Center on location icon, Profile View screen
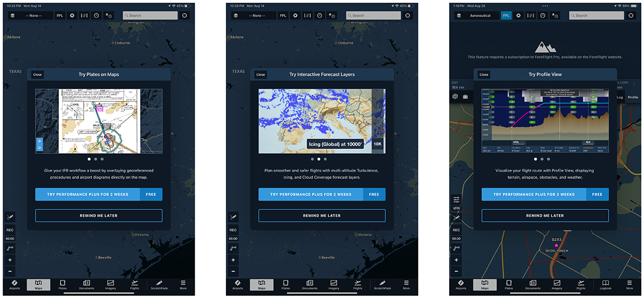The width and height of the screenshot is (644, 298). 631,16
